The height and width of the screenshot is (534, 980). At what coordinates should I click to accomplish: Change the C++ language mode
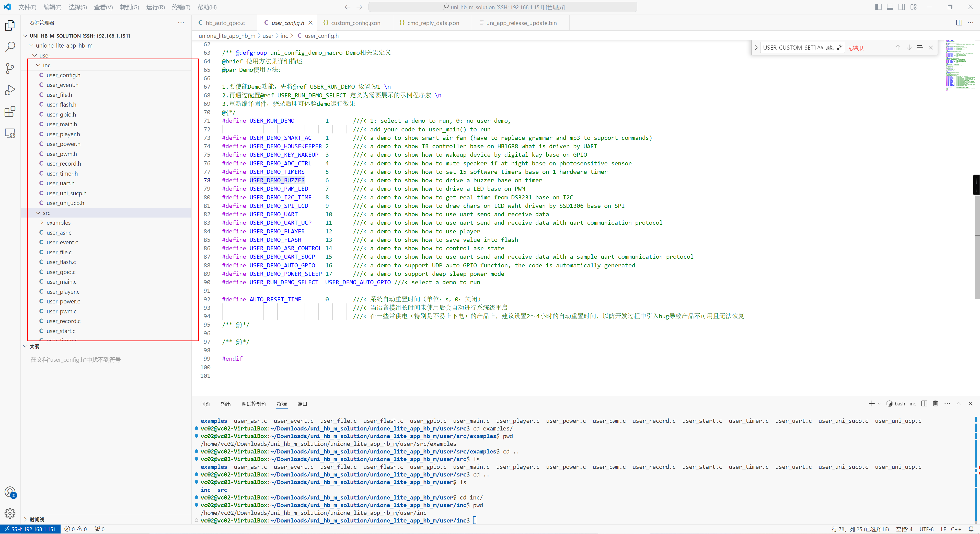coord(956,529)
